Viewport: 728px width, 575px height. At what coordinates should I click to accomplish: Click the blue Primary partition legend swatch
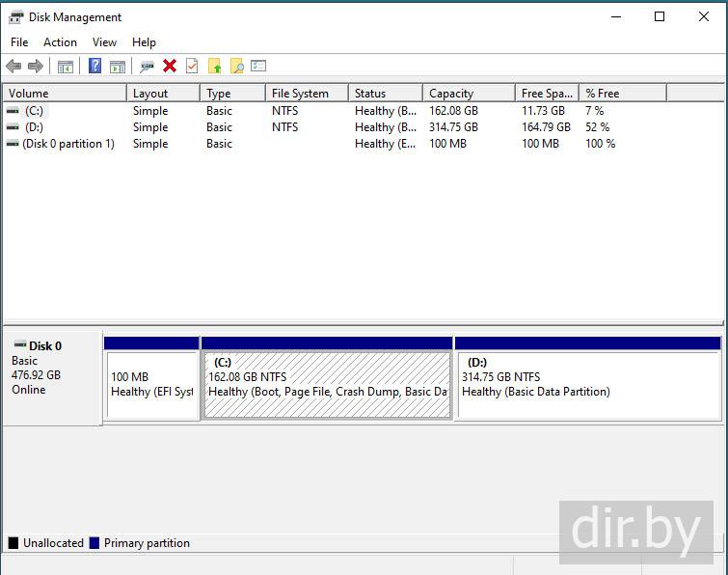point(94,543)
